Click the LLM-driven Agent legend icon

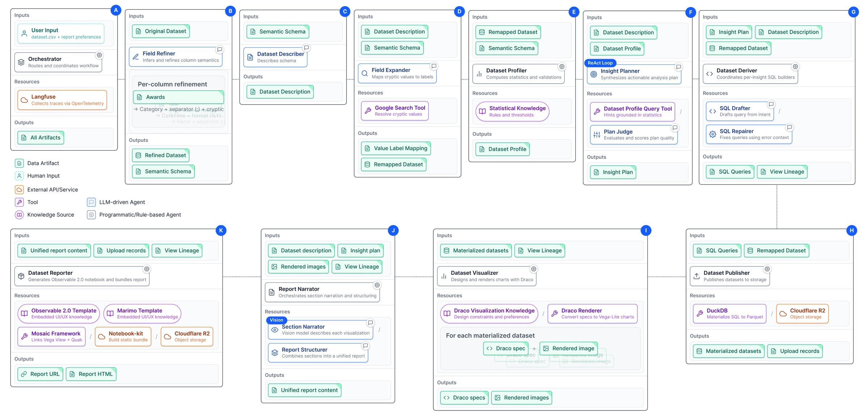tap(91, 202)
